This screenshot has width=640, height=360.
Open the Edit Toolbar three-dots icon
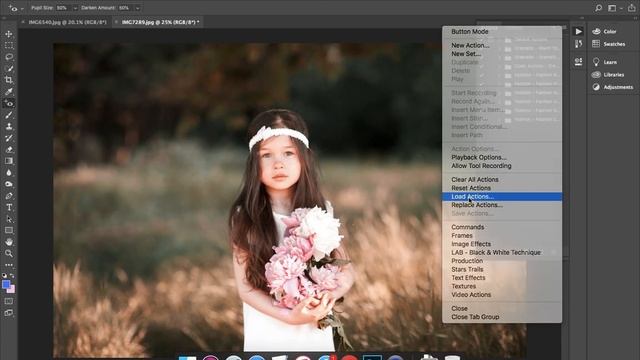pos(9,265)
